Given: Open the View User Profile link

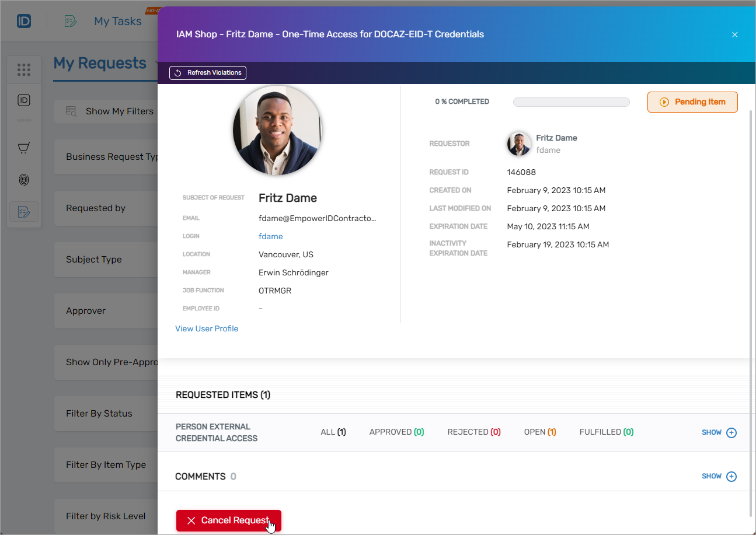Looking at the screenshot, I should click(x=207, y=328).
